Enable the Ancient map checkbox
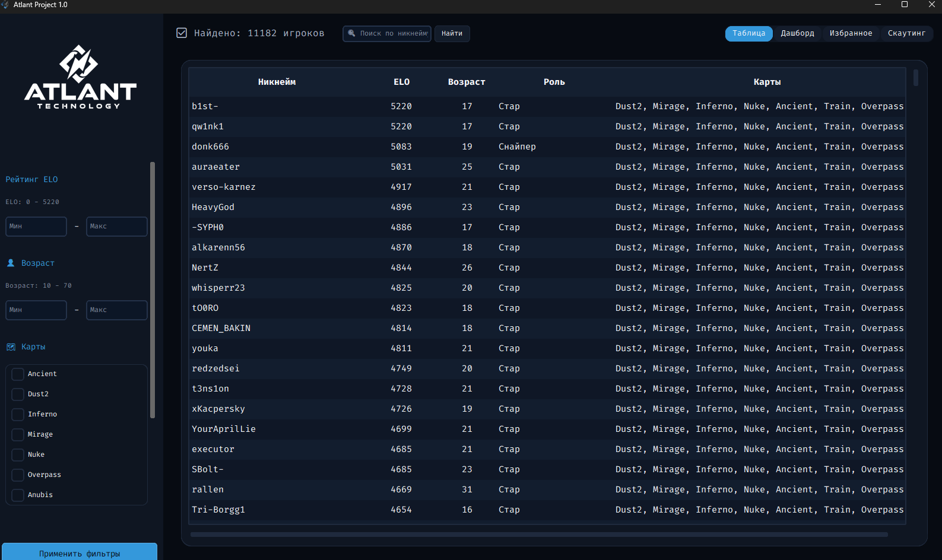Viewport: 942px width, 560px height. pyautogui.click(x=18, y=374)
